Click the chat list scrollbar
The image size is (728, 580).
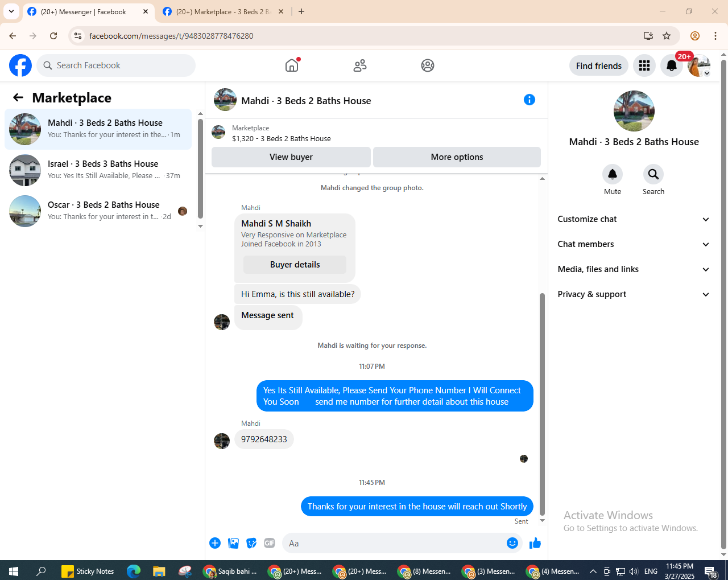pos(200,168)
